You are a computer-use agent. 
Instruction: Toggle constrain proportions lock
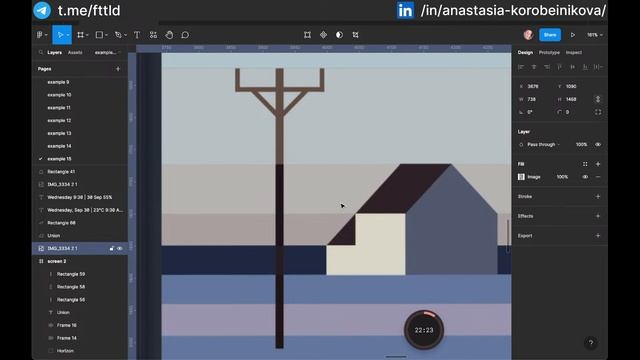(x=598, y=99)
